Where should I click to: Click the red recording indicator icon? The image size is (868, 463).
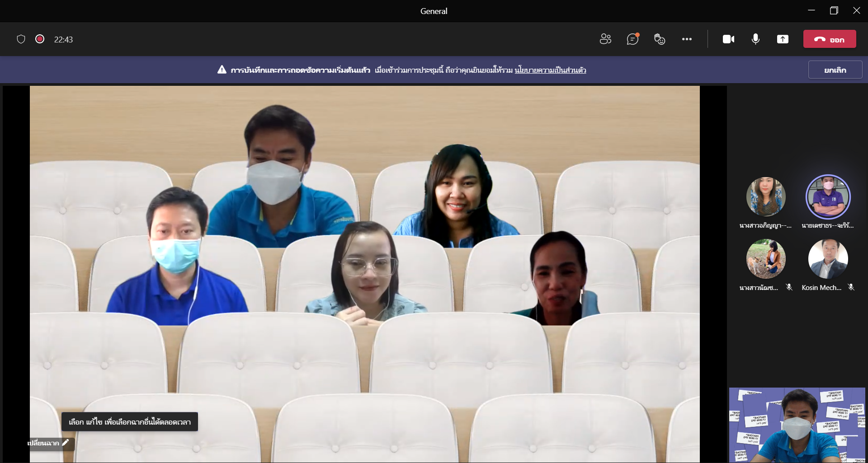pyautogui.click(x=40, y=39)
